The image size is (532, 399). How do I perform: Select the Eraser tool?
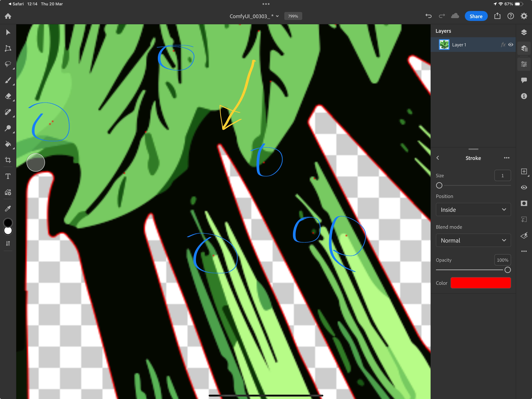[8, 96]
